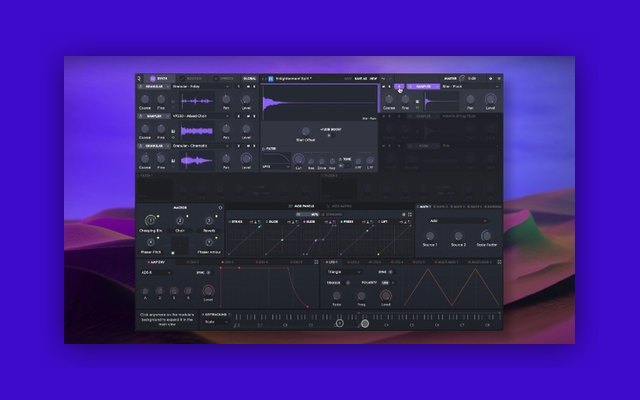640x400 pixels.
Task: Toggle the Low Boost switch
Action: tap(330, 135)
